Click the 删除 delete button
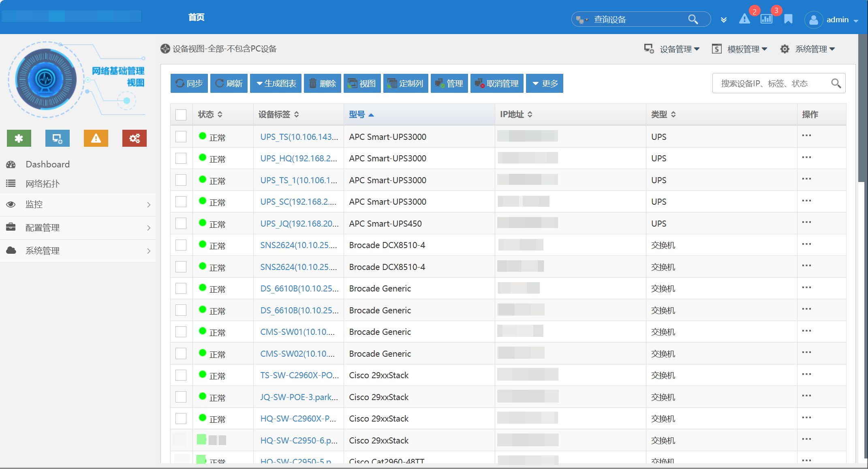 point(323,84)
